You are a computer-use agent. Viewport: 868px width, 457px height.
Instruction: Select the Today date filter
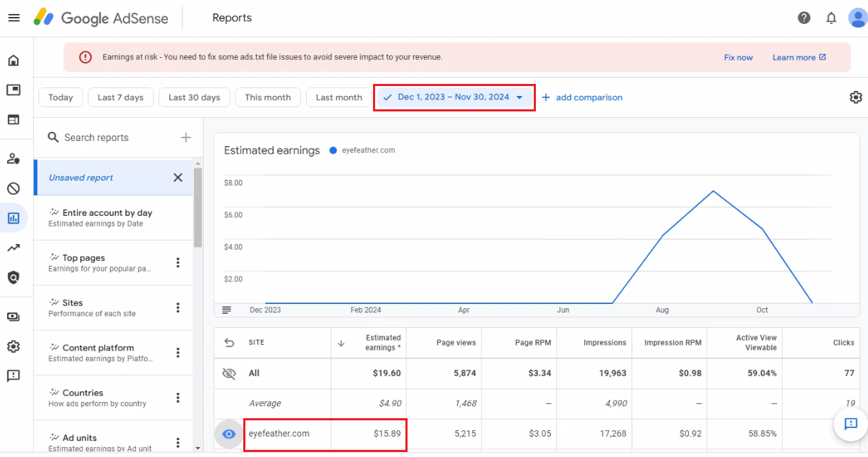tap(61, 97)
